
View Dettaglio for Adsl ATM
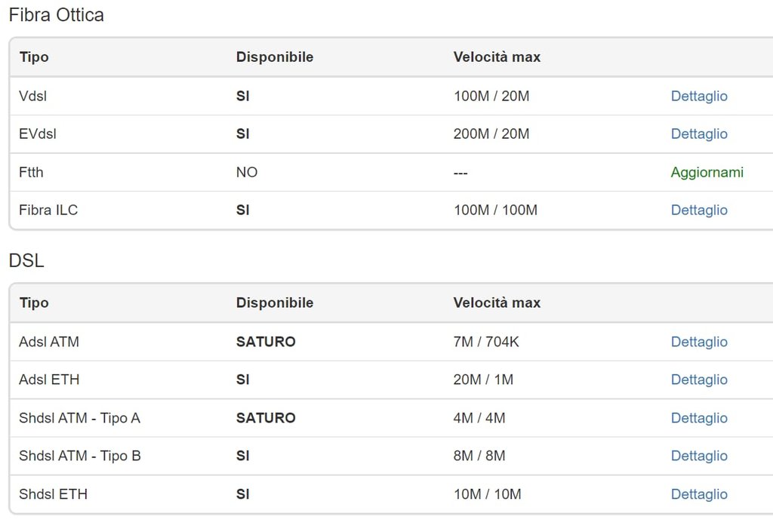[699, 342]
